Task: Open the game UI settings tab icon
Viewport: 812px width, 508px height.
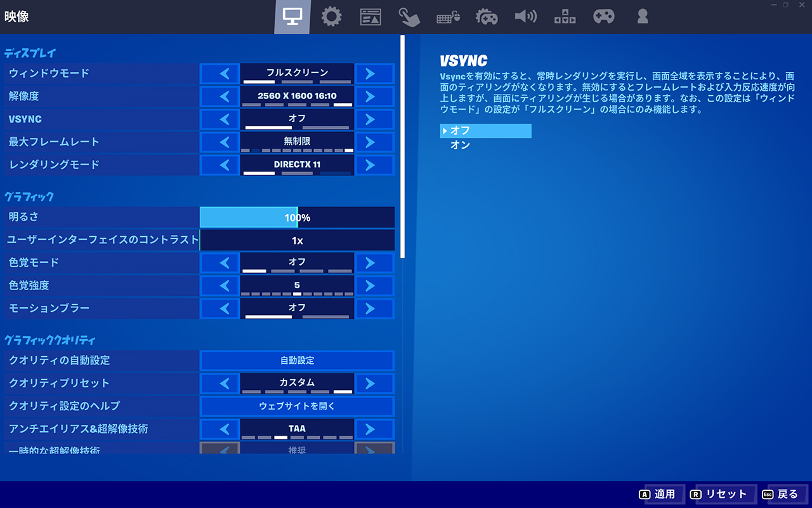Action: [370, 17]
